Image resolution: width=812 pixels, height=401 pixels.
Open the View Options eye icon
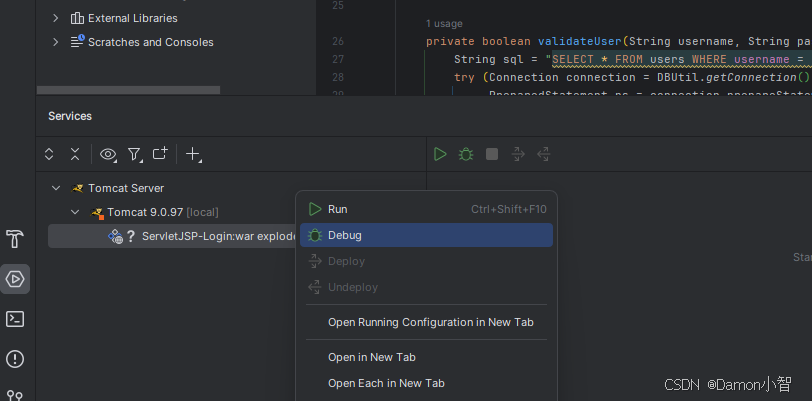click(x=108, y=154)
